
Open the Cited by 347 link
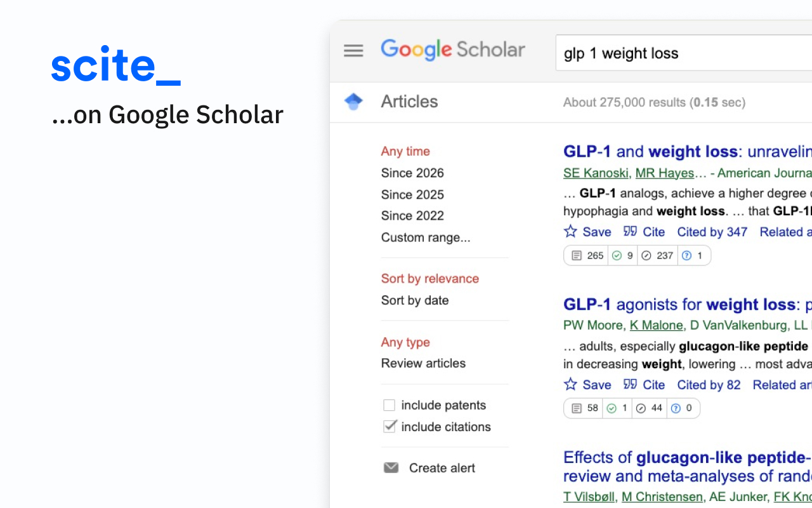712,232
